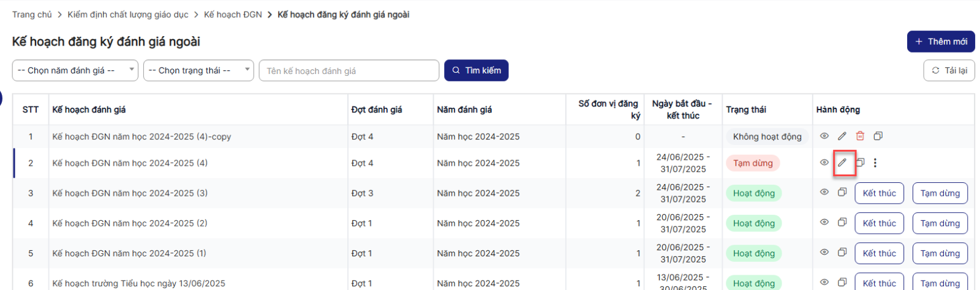Click the edit pencil icon in row 1
Viewport: 980px width, 290px height.
842,136
